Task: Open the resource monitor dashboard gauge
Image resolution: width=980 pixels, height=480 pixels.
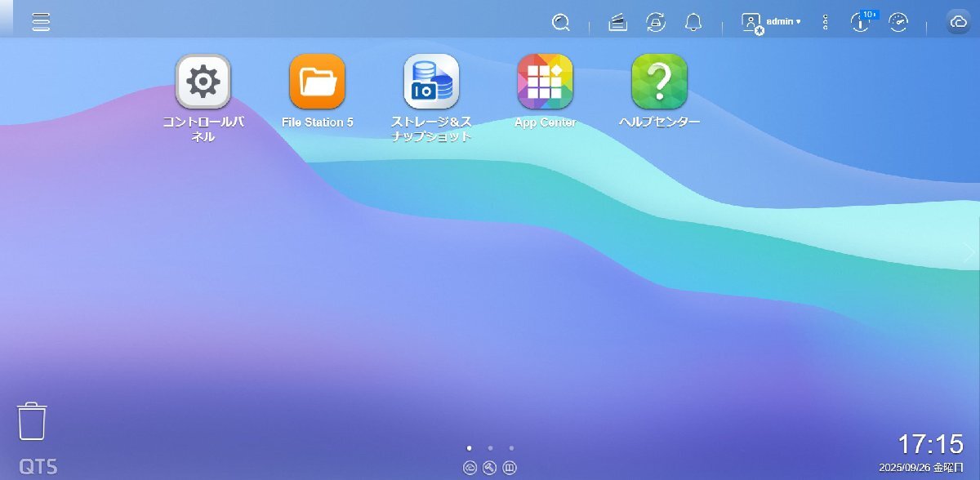Action: pyautogui.click(x=898, y=23)
